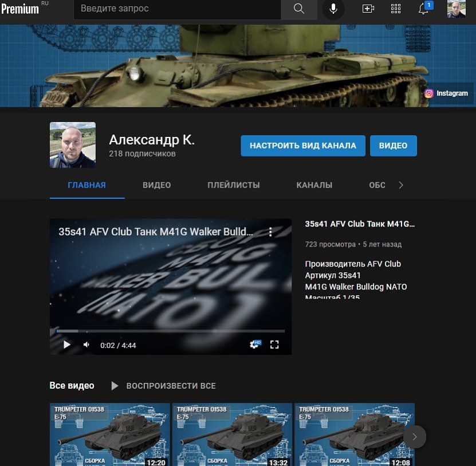Open the 'КАНАЛЫ' tab
Viewport: 476px width, 466px height.
[314, 185]
